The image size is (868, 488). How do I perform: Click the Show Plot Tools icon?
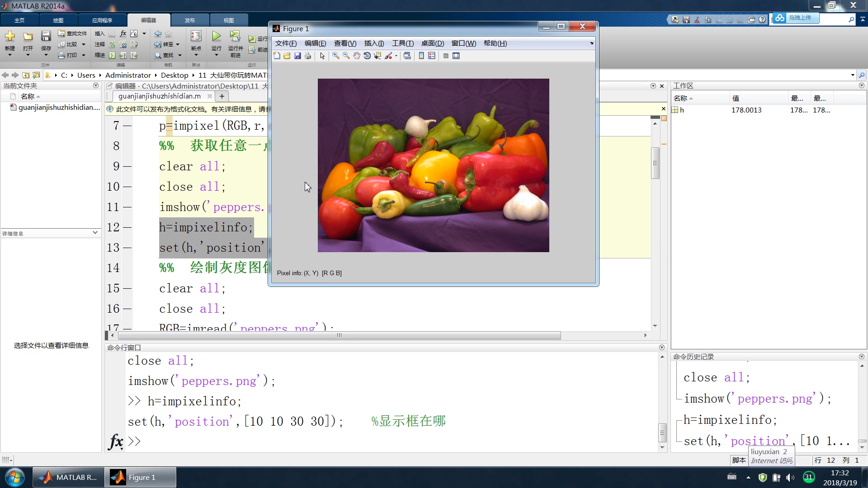456,56
